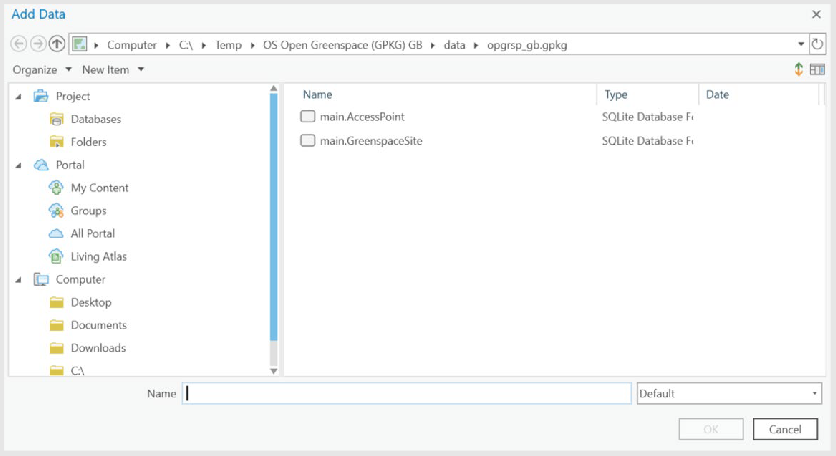Expand the arrow after Temp in path

coord(252,45)
